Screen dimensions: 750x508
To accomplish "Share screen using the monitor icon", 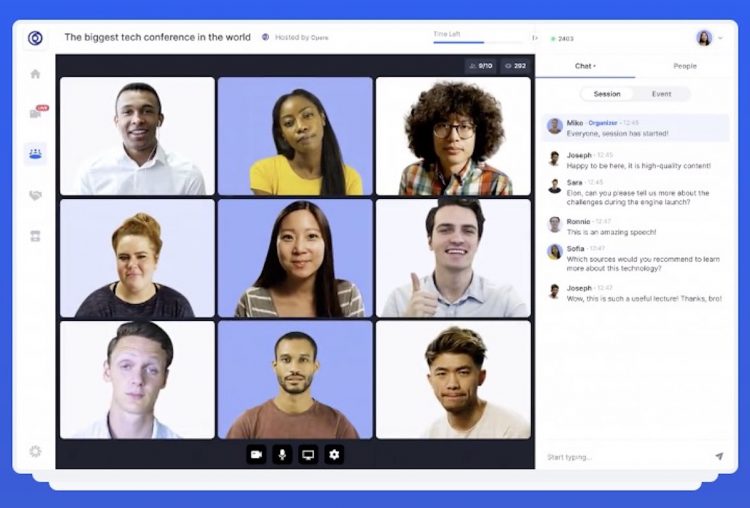I will point(308,455).
